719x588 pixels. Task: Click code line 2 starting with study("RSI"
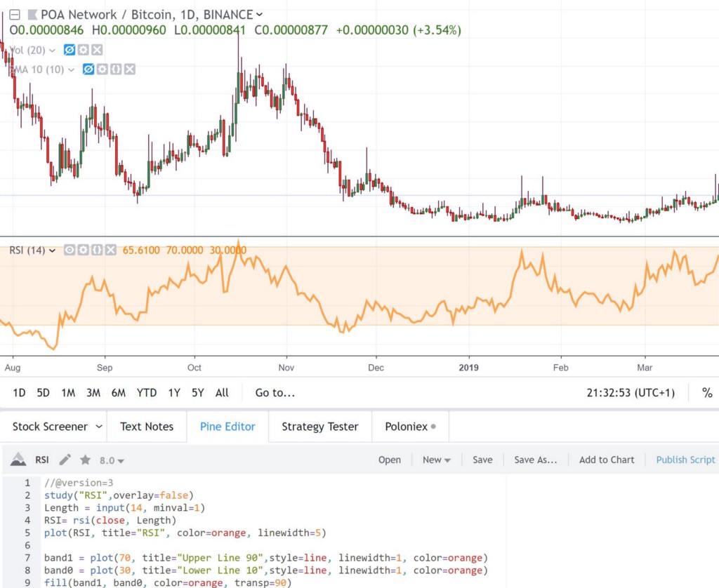pos(119,495)
